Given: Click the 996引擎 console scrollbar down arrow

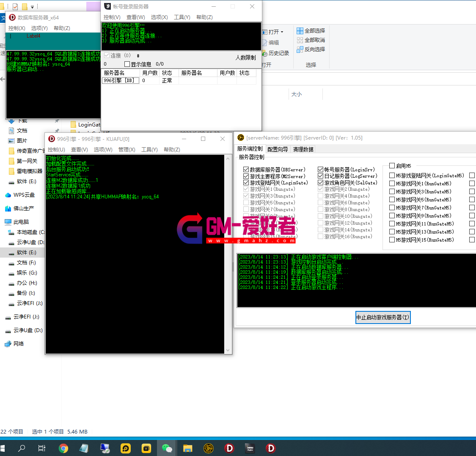Looking at the screenshot, I should 228,350.
